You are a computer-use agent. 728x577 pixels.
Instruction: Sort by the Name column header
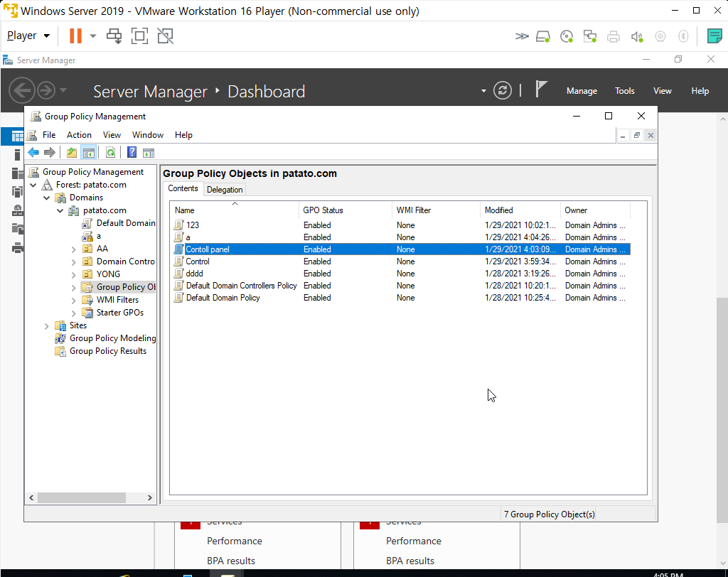235,210
